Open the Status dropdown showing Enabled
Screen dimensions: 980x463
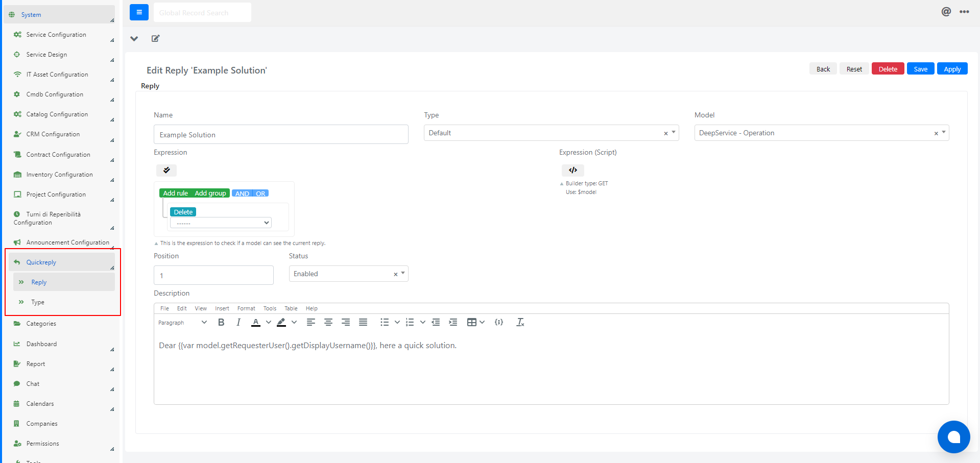coord(348,274)
